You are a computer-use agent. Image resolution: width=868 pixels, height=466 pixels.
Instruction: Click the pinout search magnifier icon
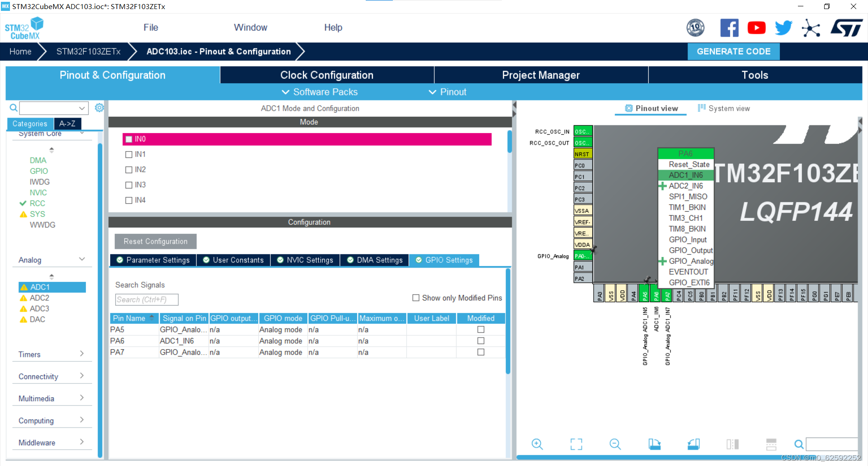pyautogui.click(x=799, y=444)
